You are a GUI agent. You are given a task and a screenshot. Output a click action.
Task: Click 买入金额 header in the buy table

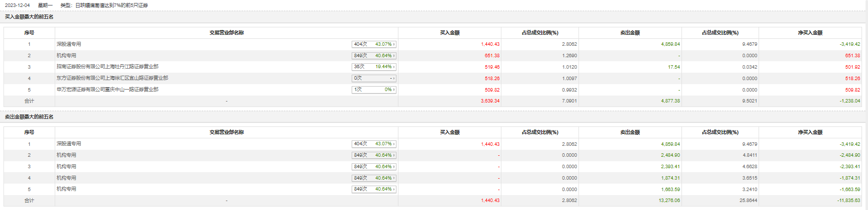coord(450,33)
